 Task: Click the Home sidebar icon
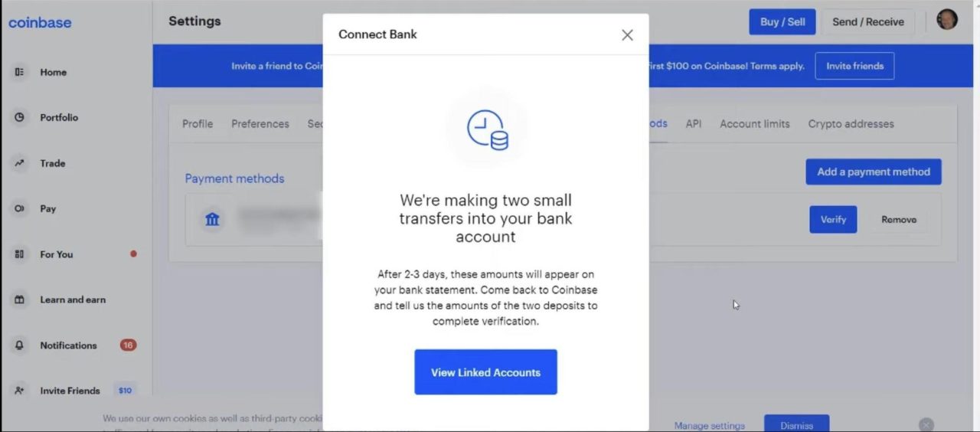click(x=20, y=72)
